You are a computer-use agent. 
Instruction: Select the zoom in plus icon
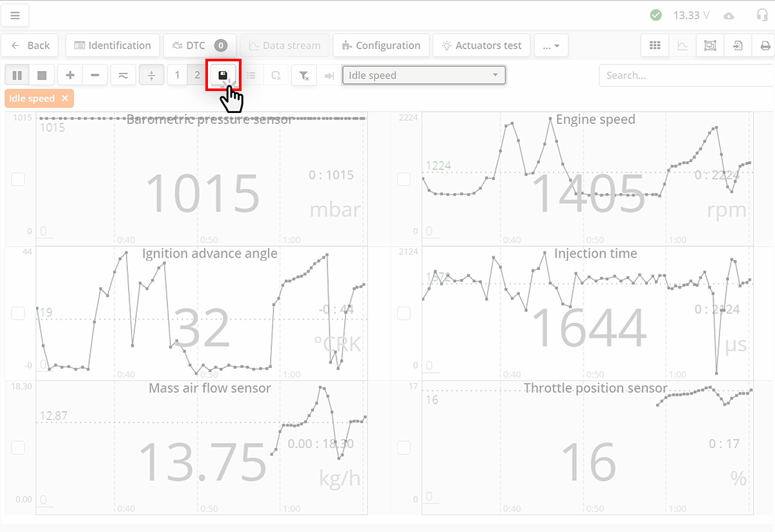point(70,75)
